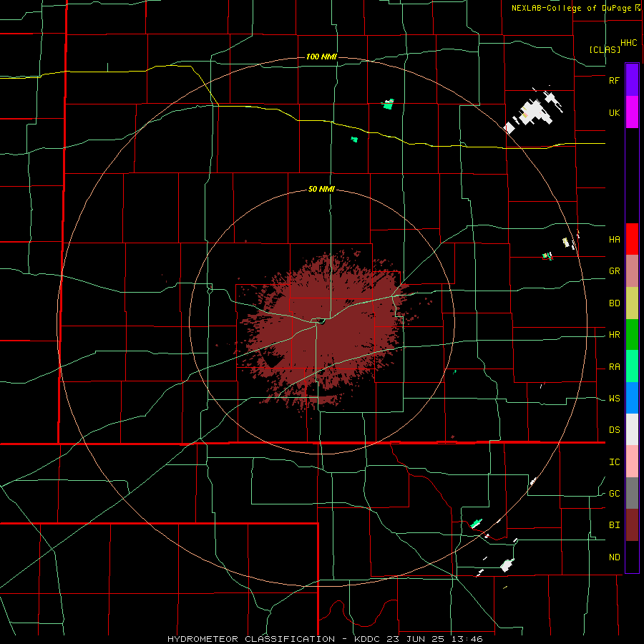This screenshot has height=644, width=644.
Task: Click the "RA" legend label
Action: [614, 367]
